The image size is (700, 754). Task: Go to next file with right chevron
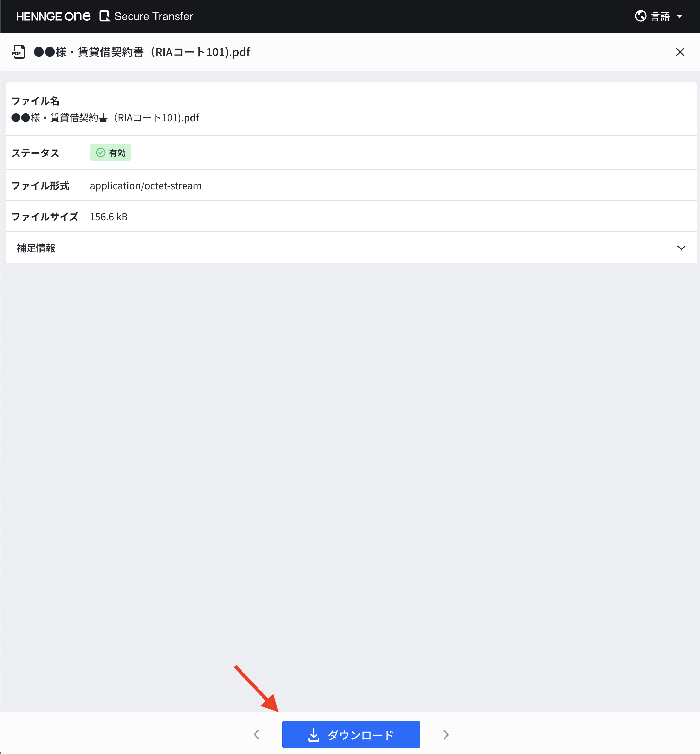point(446,735)
